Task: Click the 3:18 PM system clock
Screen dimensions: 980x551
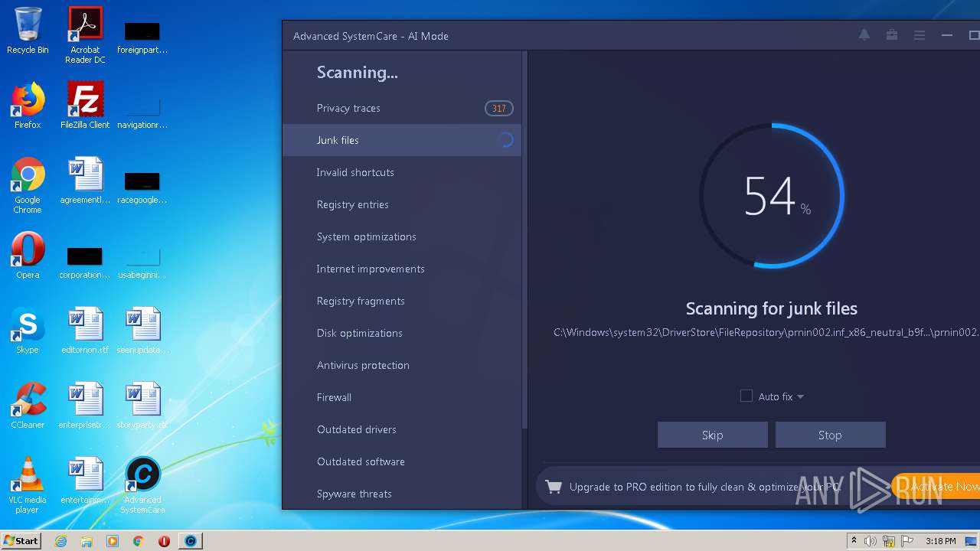Action: click(x=940, y=541)
